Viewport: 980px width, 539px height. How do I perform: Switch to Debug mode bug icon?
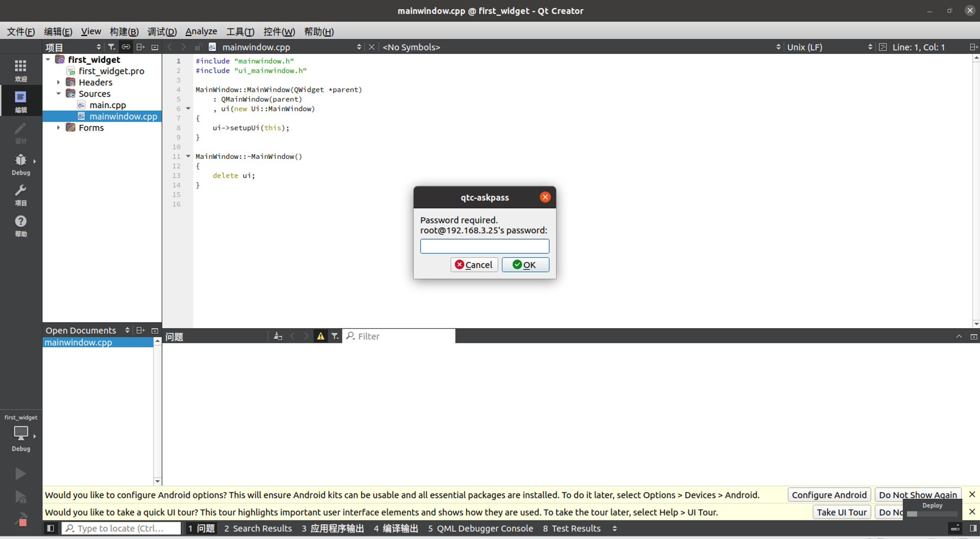click(x=21, y=164)
